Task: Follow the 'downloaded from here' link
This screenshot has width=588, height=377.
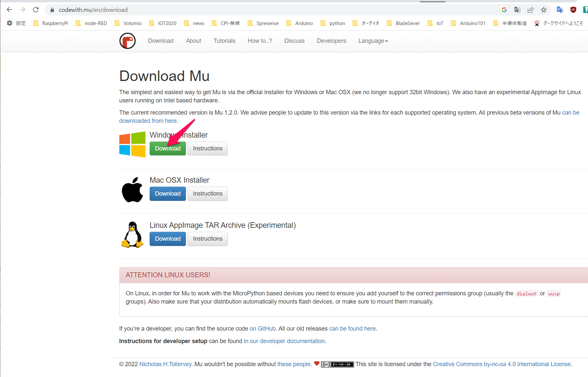Action: (148, 121)
